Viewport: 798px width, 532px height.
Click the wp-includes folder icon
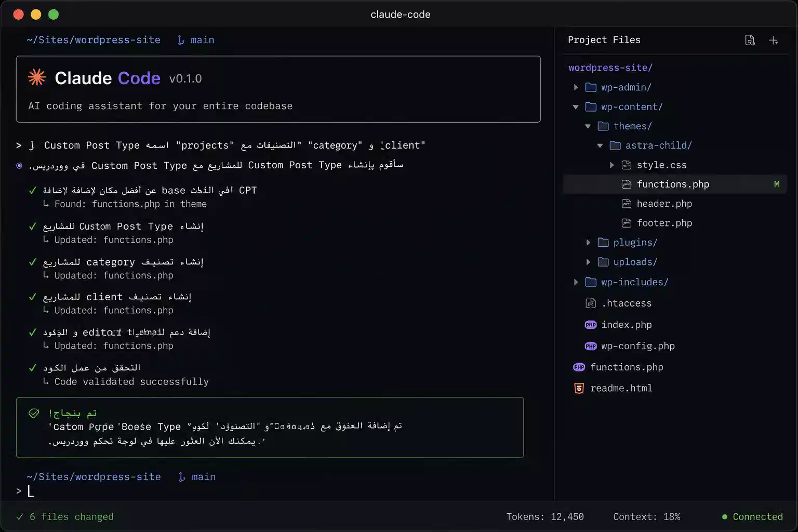(x=591, y=282)
